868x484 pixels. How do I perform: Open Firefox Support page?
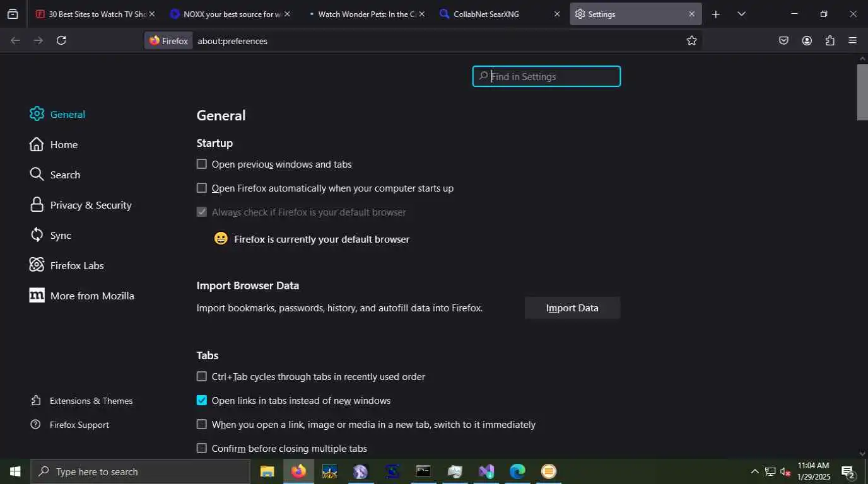tap(70, 425)
